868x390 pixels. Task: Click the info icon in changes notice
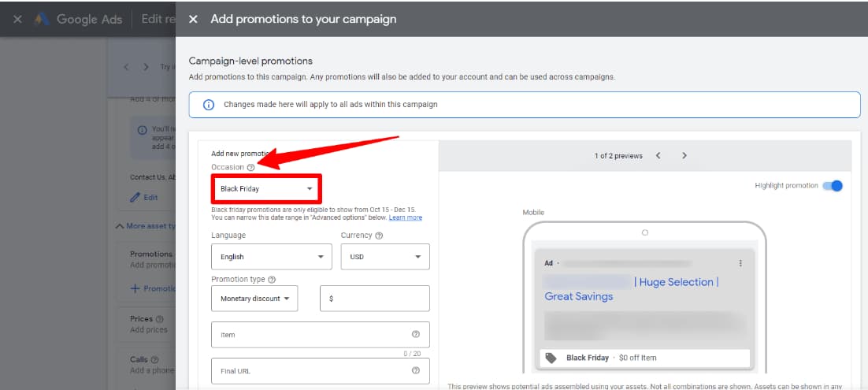(x=209, y=105)
